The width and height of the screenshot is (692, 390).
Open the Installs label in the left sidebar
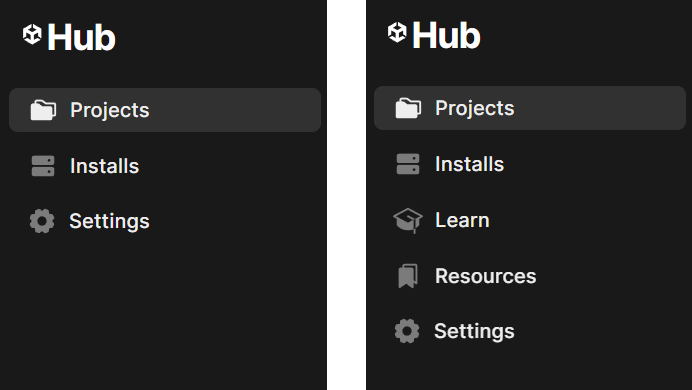(x=105, y=166)
